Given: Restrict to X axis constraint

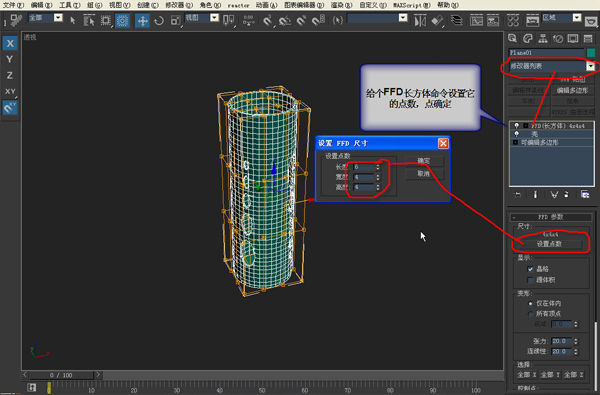Looking at the screenshot, I should coord(10,43).
